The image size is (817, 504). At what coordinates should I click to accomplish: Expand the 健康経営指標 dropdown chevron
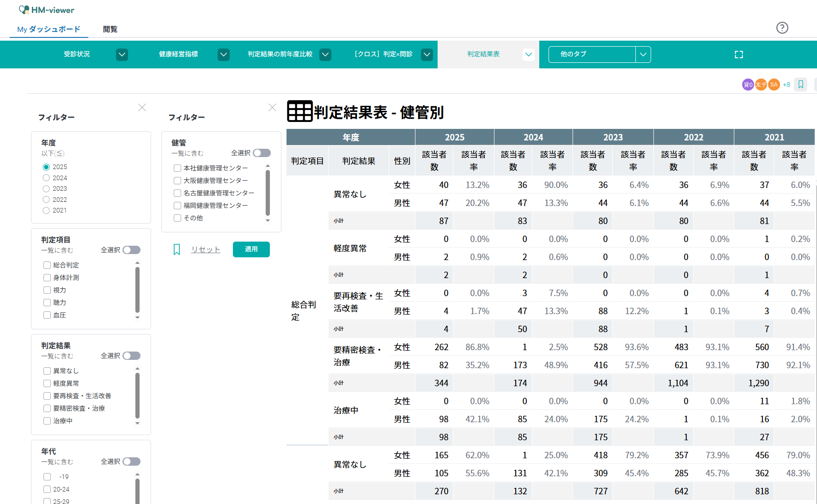pos(224,55)
